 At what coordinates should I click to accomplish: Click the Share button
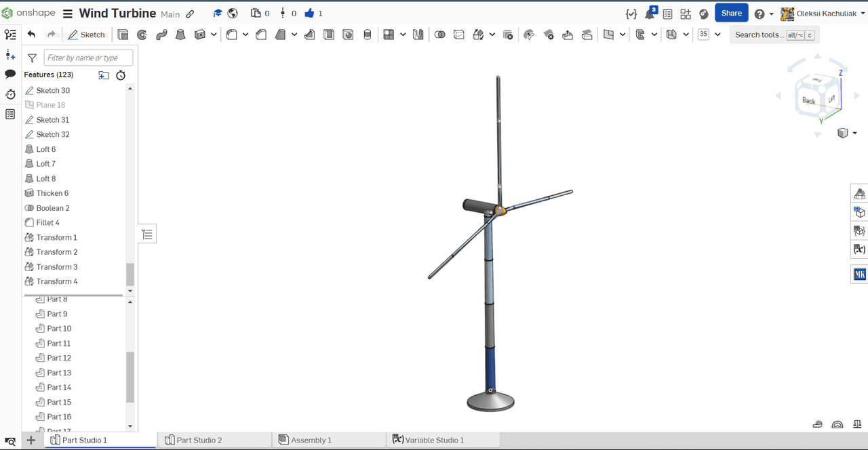[x=731, y=13]
